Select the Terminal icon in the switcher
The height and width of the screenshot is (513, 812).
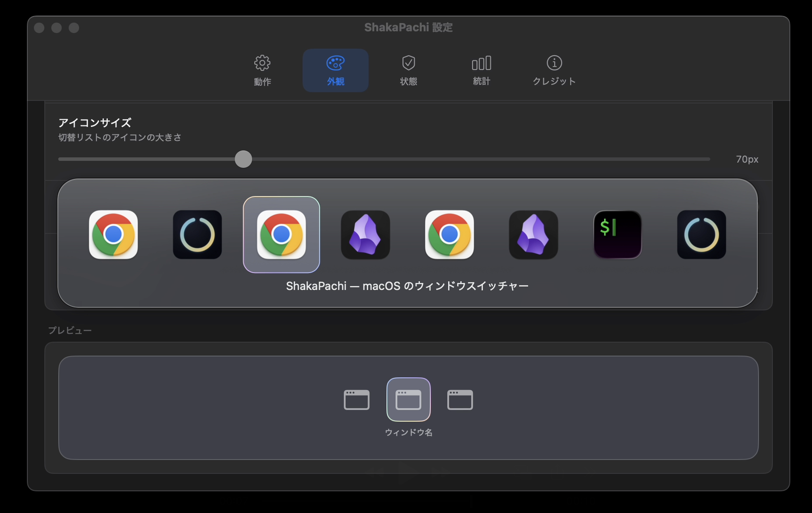pos(618,235)
